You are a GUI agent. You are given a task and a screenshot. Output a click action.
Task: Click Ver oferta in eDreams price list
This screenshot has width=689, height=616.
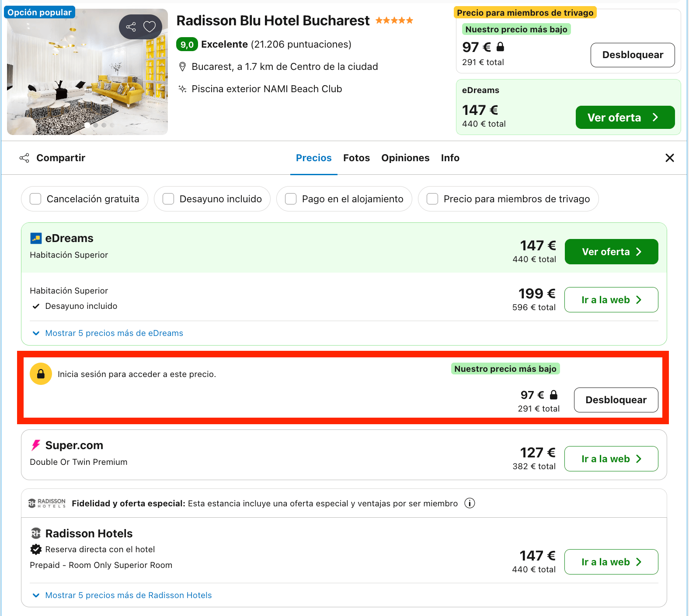pyautogui.click(x=611, y=252)
